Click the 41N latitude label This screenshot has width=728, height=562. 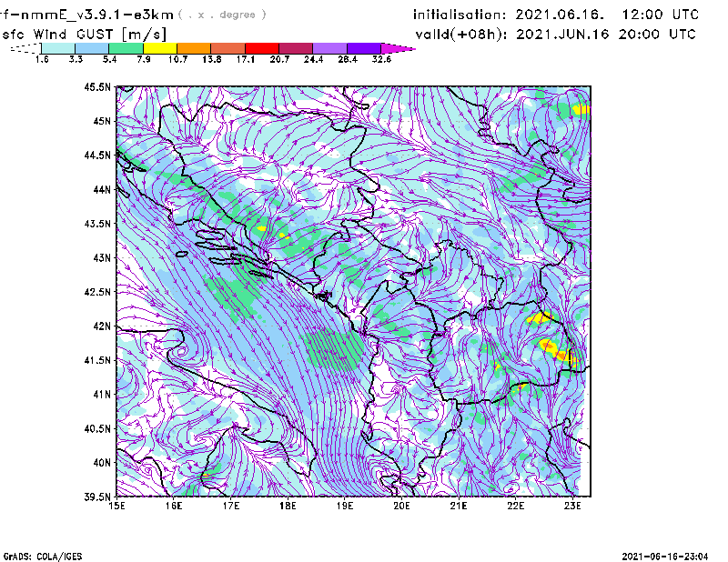(x=102, y=394)
